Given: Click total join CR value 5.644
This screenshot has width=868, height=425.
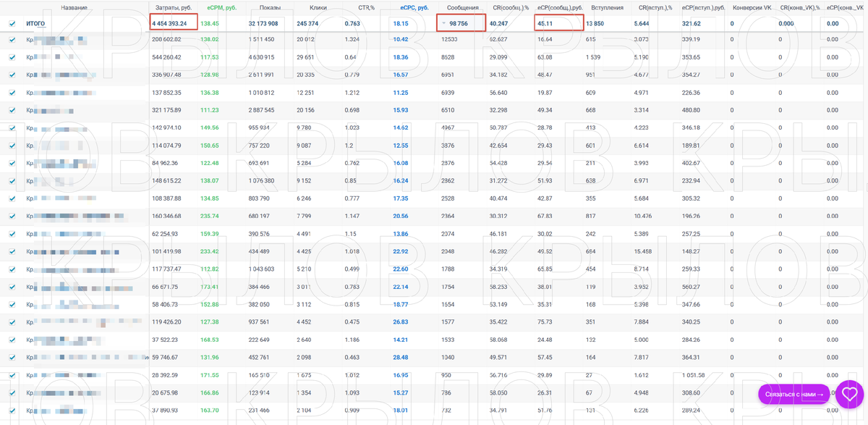Looking at the screenshot, I should click(642, 23).
